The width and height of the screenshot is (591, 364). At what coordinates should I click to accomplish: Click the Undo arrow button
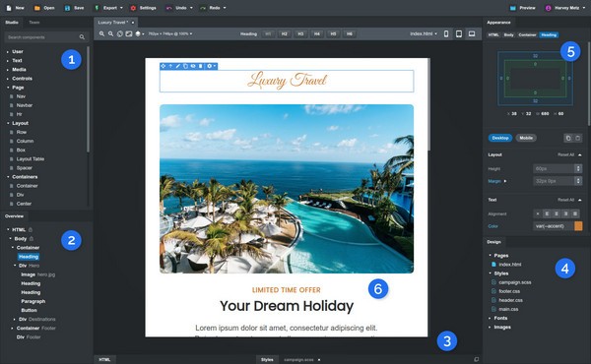click(169, 8)
